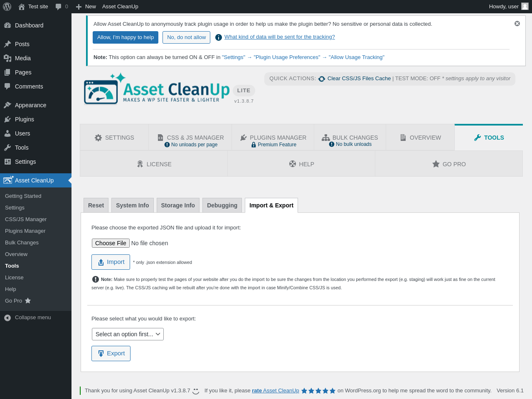Open Bulk Changes in sidebar submenu
Screen dimensions: 532x399
click(x=22, y=243)
